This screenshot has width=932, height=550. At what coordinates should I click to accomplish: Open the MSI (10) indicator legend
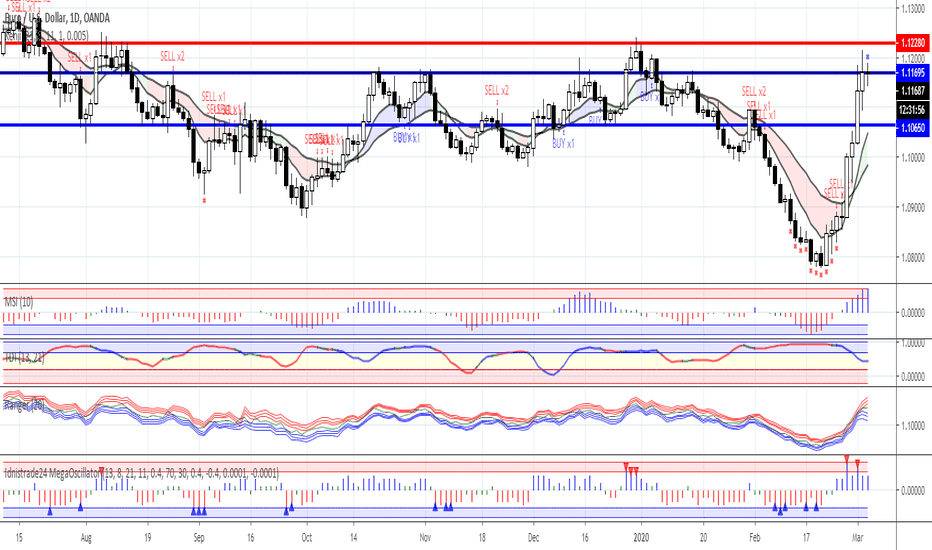click(19, 302)
